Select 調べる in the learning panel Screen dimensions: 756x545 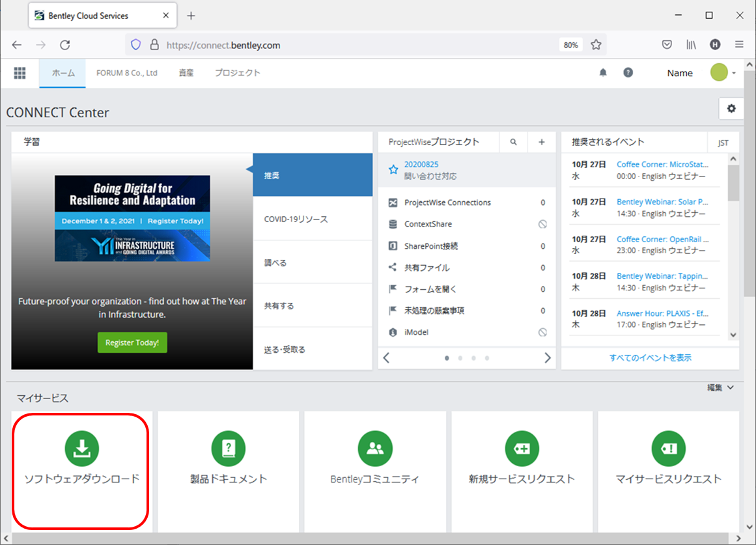[313, 262]
